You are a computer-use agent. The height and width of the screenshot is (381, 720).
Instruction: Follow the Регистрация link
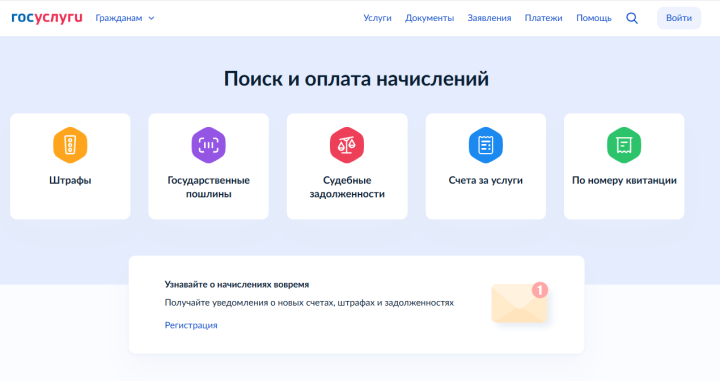pos(191,325)
